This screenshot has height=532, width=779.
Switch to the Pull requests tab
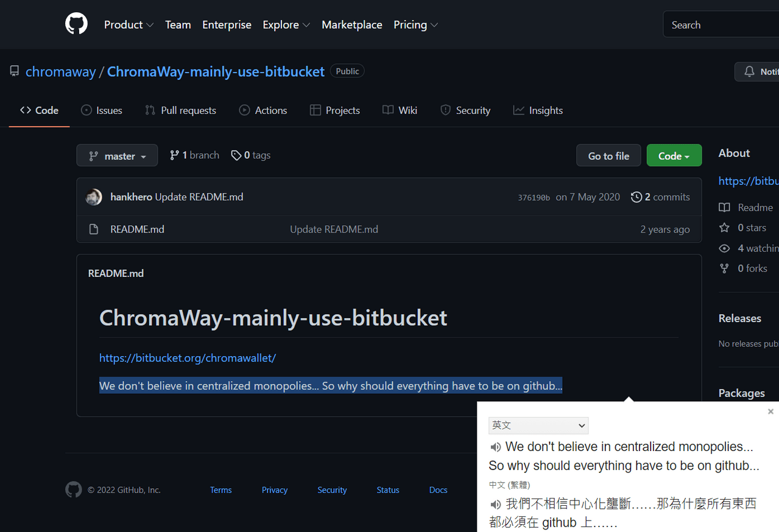pos(180,110)
